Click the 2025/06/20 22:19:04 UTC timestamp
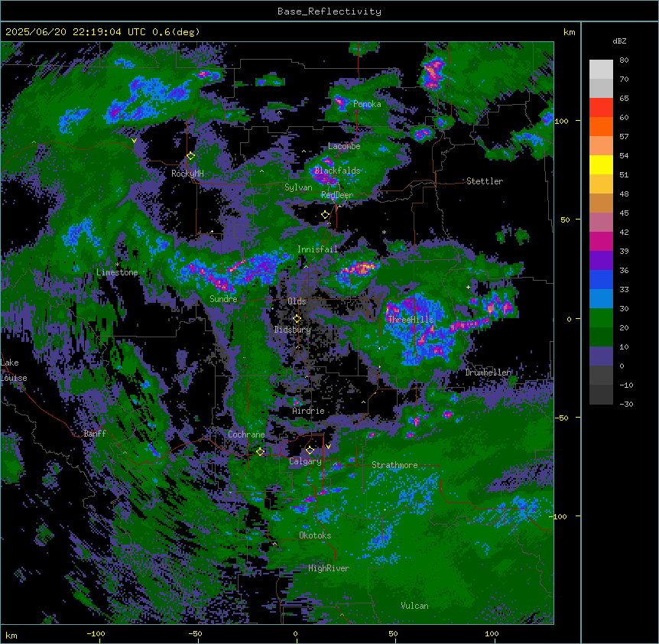Screen dimensions: 659x644 [x=76, y=32]
